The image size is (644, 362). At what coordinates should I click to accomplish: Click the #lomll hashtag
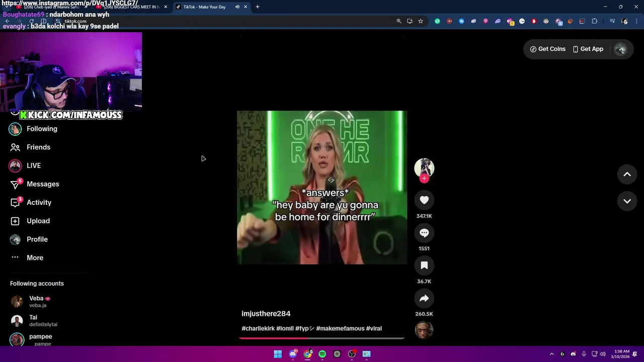[285, 328]
